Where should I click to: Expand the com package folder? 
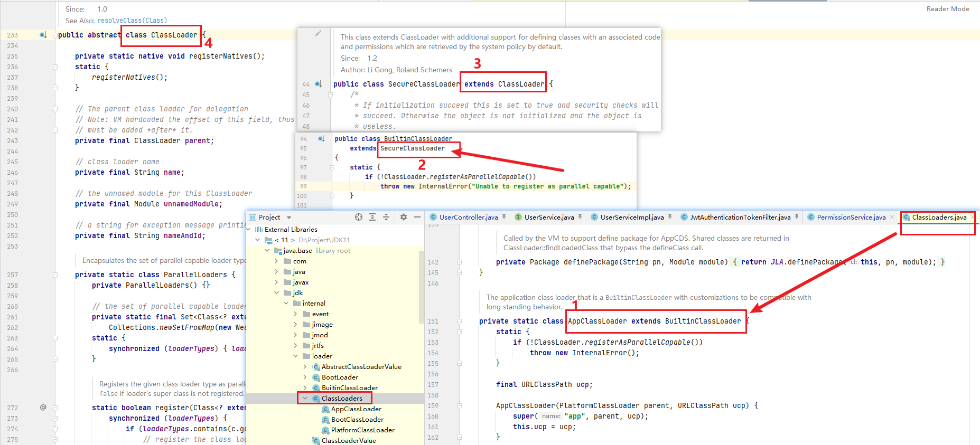click(x=277, y=261)
